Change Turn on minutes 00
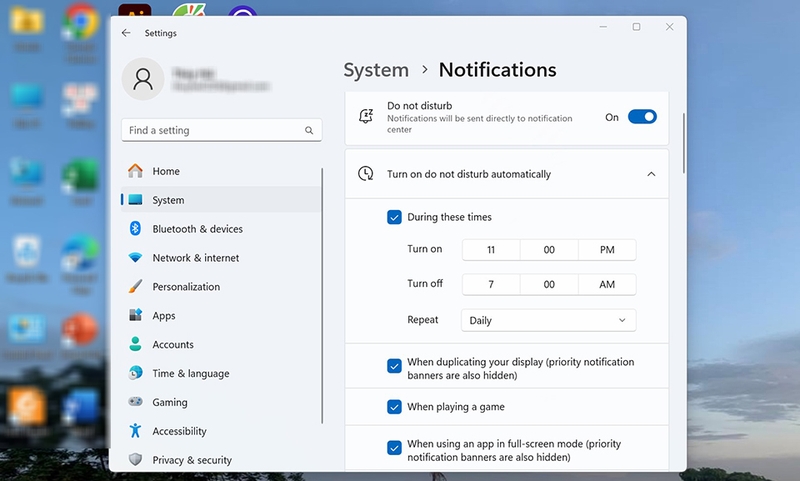 click(549, 250)
